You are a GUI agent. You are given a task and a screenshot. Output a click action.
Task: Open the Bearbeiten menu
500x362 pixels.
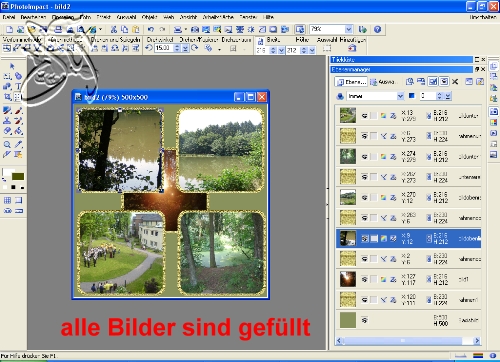(33, 17)
